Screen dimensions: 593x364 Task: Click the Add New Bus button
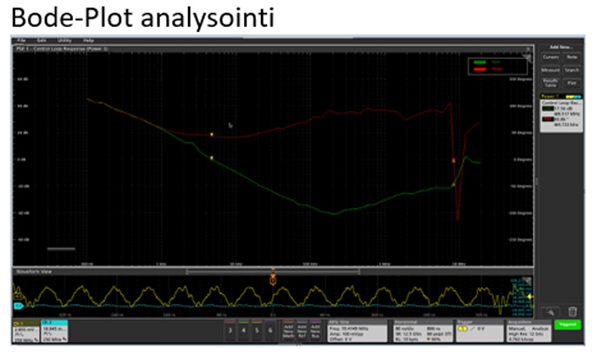pyautogui.click(x=314, y=330)
